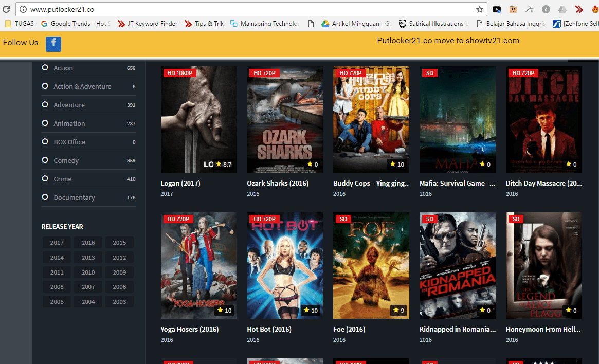Filter by release year 2009
This screenshot has height=364, width=599.
[x=119, y=272]
